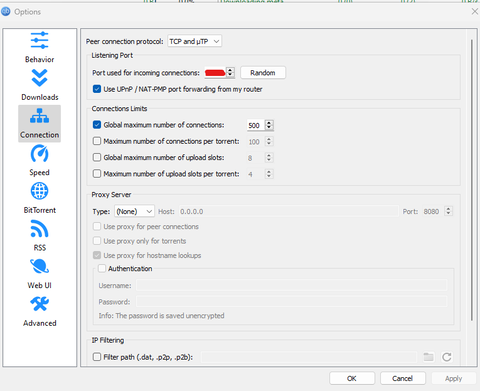Click 'Info: The password is saved unencrypted' text
Viewport: 480px width, 391px height.
(161, 316)
